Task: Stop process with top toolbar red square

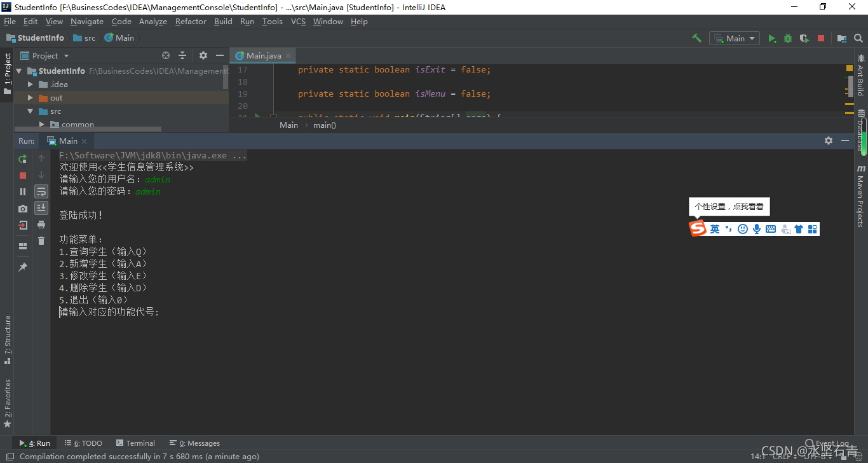Action: 821,38
